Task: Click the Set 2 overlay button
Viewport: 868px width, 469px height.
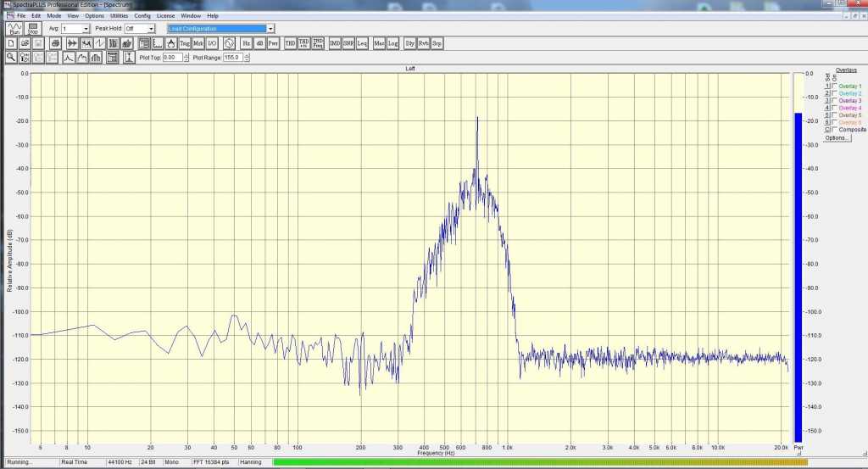Action: coord(827,93)
